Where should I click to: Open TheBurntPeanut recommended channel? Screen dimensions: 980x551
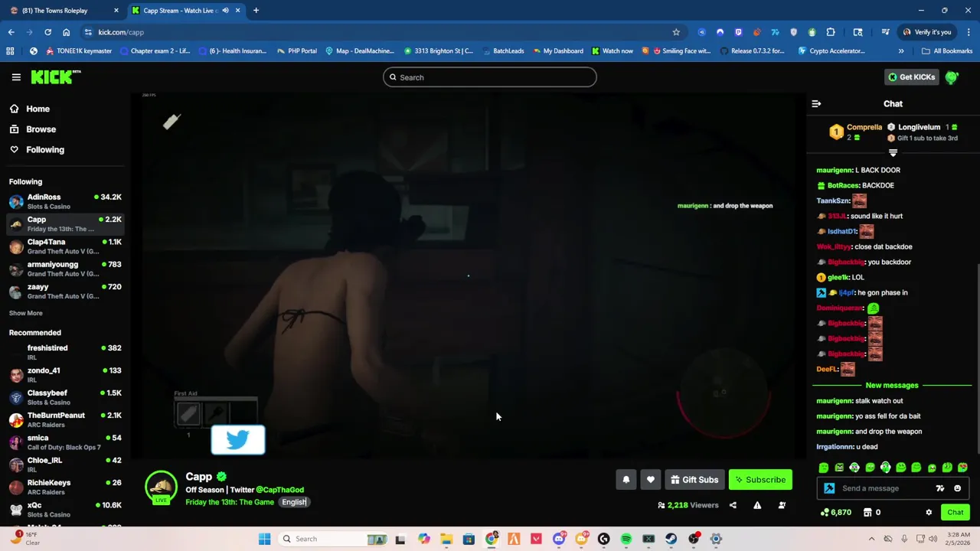(x=65, y=419)
